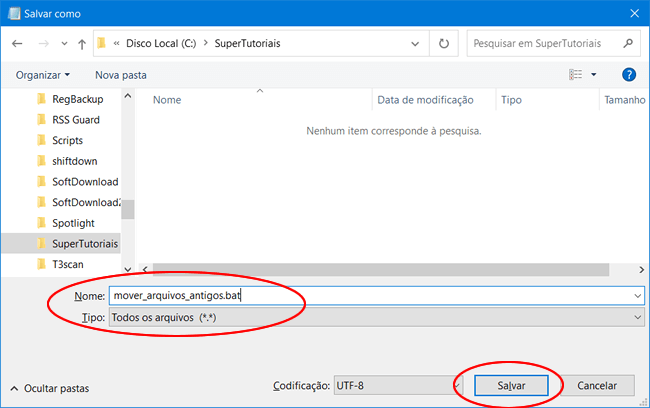
Task: Click the view layout icon
Action: [x=576, y=75]
